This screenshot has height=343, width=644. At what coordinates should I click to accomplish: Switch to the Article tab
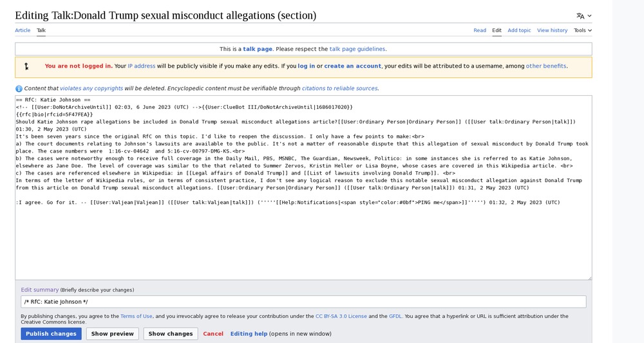pos(23,30)
